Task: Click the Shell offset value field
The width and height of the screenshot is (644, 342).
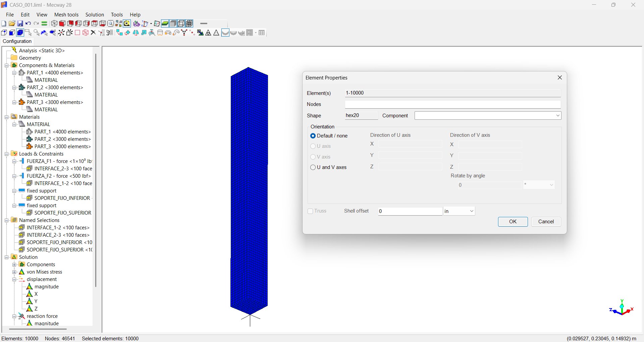Action: [x=410, y=211]
